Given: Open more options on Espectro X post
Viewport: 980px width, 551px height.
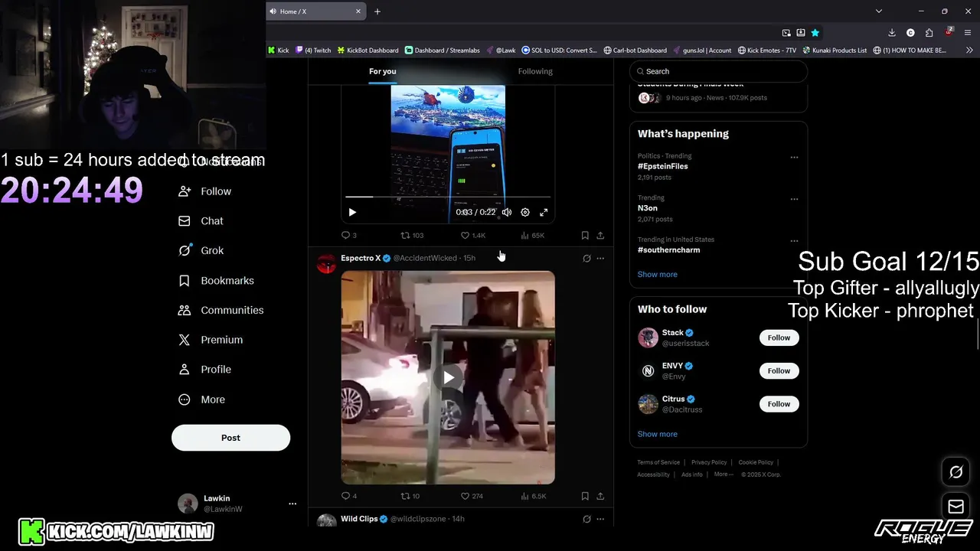Looking at the screenshot, I should [600, 259].
